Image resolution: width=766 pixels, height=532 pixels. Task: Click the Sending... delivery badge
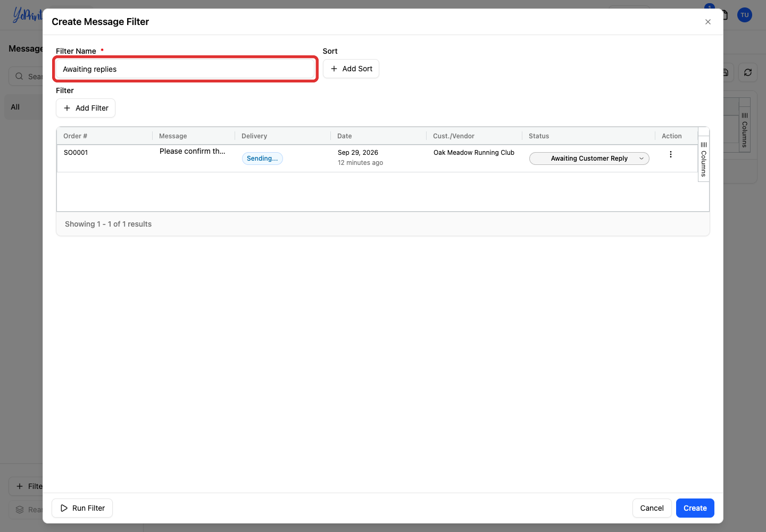[x=262, y=159]
